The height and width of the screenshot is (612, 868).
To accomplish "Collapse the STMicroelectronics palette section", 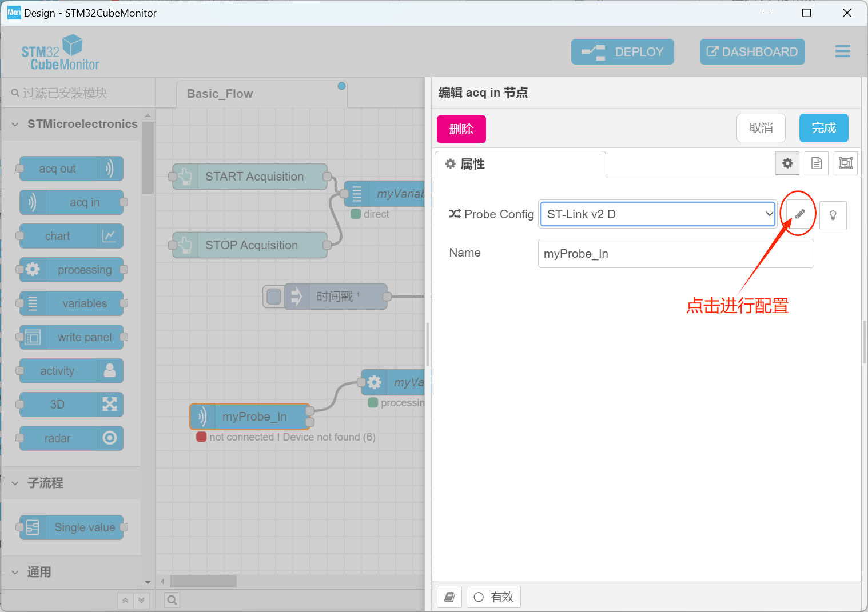I will (x=15, y=123).
